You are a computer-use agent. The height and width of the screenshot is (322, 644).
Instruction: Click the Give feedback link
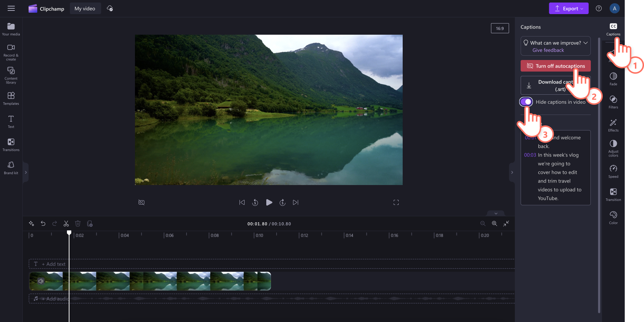548,50
